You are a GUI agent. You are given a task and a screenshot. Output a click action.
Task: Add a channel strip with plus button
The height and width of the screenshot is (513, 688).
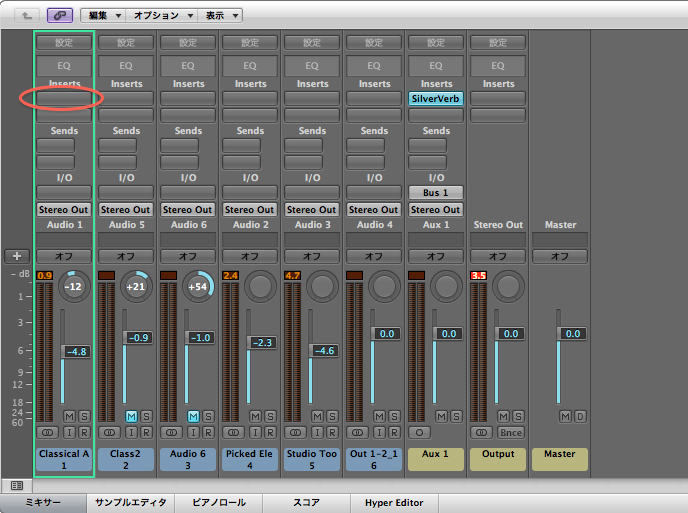coord(17,256)
